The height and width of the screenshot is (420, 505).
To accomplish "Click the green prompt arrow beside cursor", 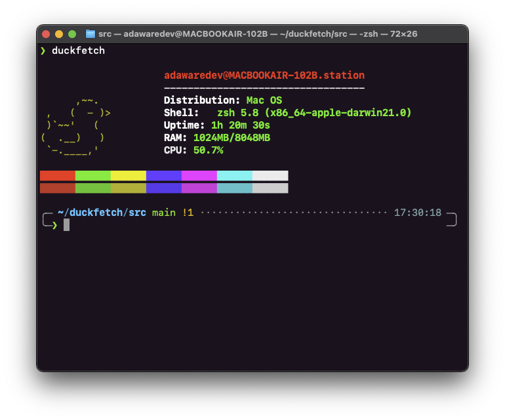I will coord(54,225).
